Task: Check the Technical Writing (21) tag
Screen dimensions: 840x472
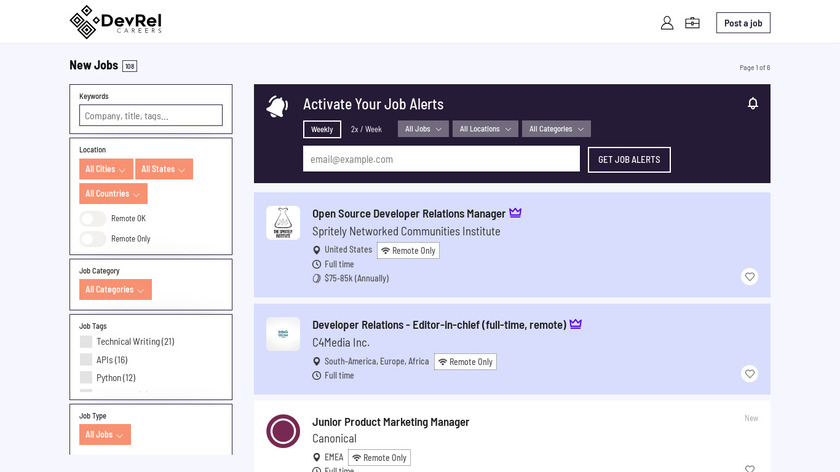Action: pyautogui.click(x=86, y=342)
